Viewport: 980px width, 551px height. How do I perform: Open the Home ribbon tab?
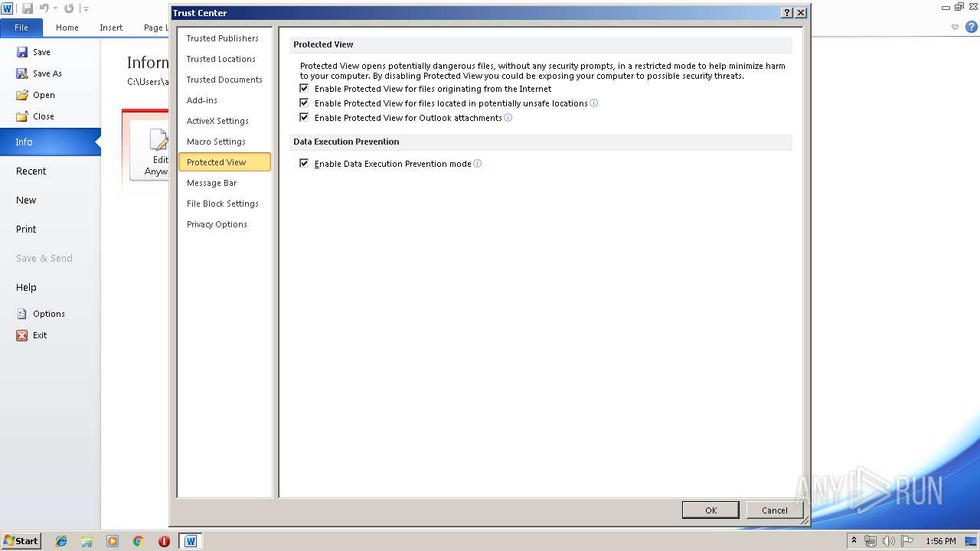(67, 28)
